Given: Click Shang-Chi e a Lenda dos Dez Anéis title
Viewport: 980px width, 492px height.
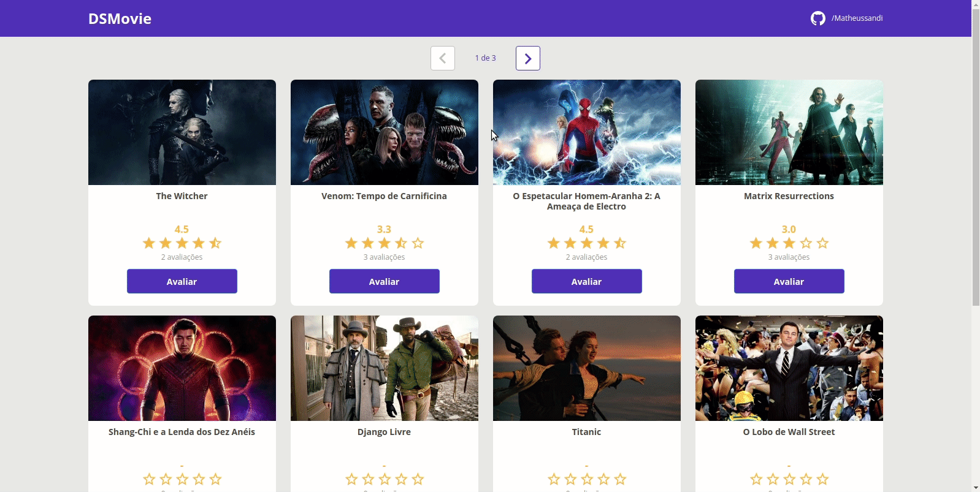Looking at the screenshot, I should [182, 432].
